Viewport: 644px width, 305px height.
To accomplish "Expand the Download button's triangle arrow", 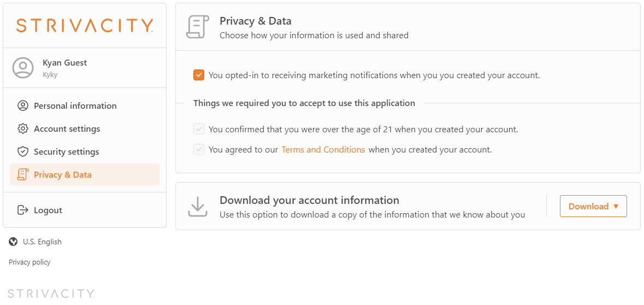I will pos(616,207).
